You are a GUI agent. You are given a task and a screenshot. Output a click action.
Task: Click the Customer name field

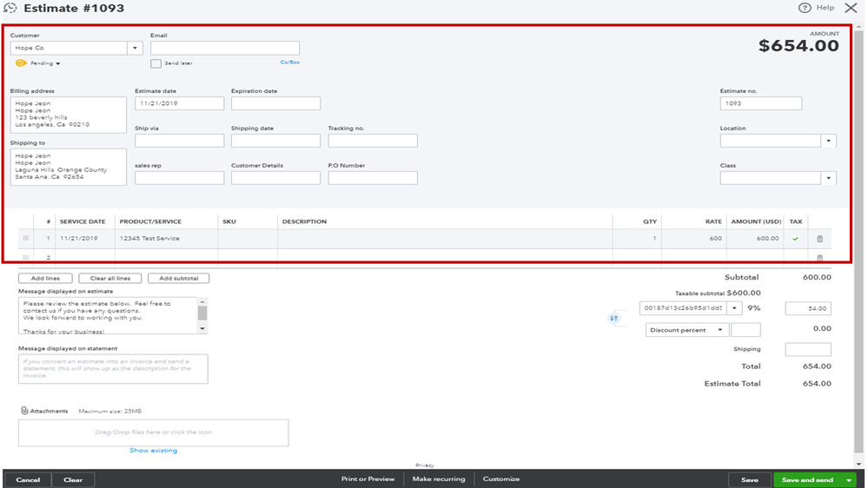69,48
